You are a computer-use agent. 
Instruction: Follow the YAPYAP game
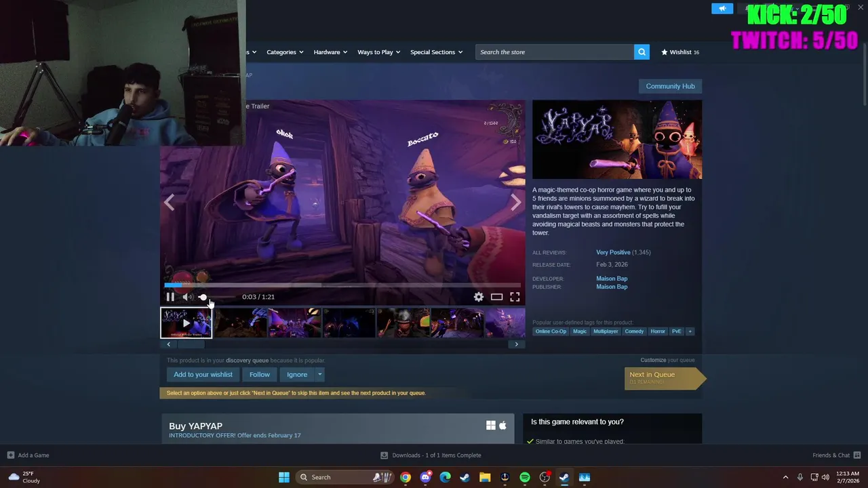[259, 374]
